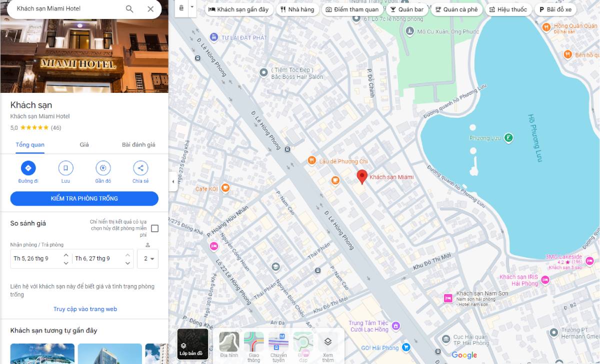Image resolution: width=600 pixels, height=364 pixels.
Task: Click the KIỂM TRA PHÒNG TRỐNG button
Action: coord(84,199)
